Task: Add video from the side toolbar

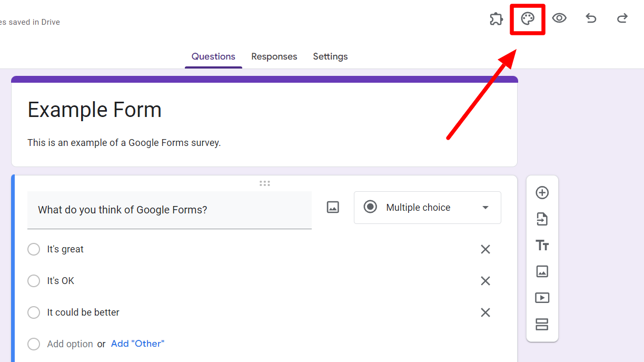Action: (542, 298)
